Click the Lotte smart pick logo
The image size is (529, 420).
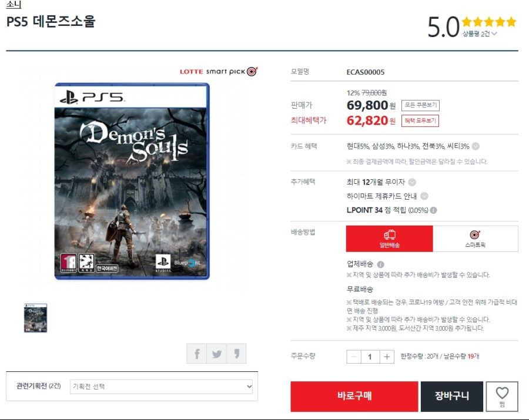[218, 72]
